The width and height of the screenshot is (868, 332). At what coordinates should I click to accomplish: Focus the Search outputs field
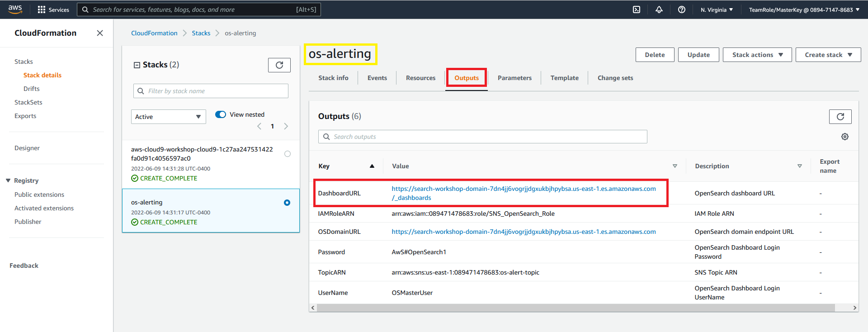[x=482, y=137]
